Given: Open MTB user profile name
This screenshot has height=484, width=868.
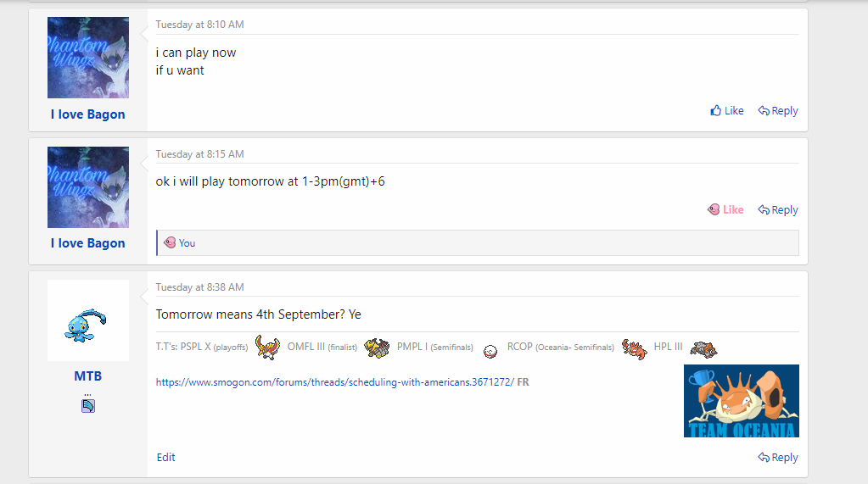Looking at the screenshot, I should point(88,376).
